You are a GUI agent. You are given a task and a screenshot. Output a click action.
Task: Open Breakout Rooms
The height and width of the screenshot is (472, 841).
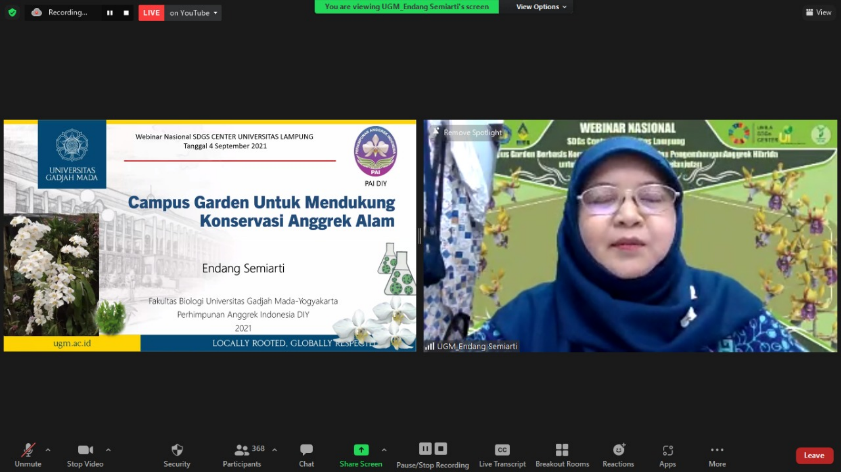tap(562, 453)
